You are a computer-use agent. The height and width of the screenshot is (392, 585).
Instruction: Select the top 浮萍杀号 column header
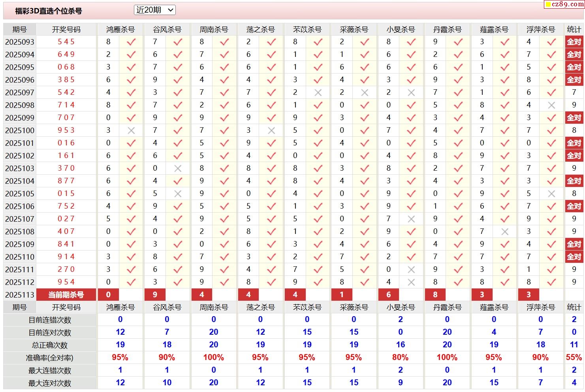coord(540,30)
